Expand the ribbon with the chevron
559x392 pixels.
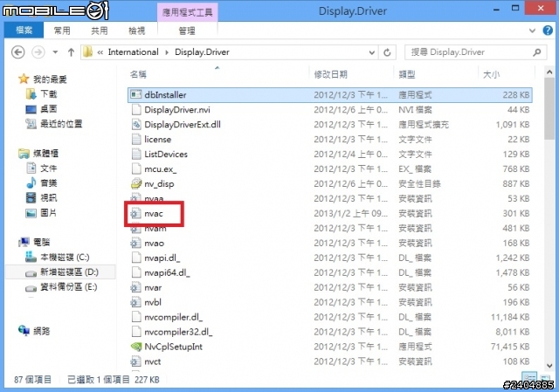click(533, 31)
